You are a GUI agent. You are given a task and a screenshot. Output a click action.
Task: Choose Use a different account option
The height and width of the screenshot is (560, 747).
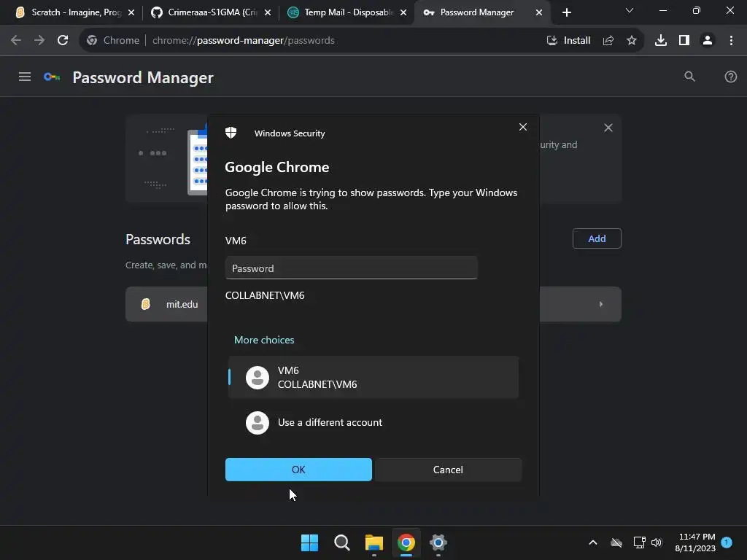click(x=373, y=422)
